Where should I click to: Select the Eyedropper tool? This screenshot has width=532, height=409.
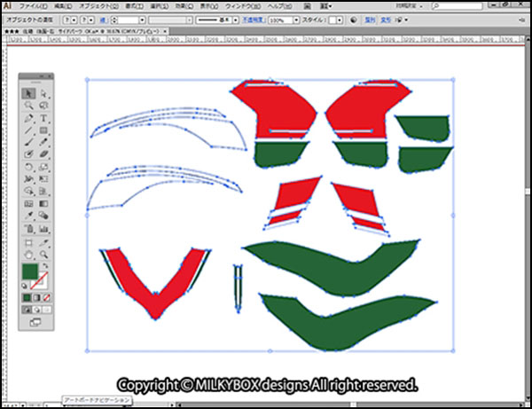tap(28, 216)
